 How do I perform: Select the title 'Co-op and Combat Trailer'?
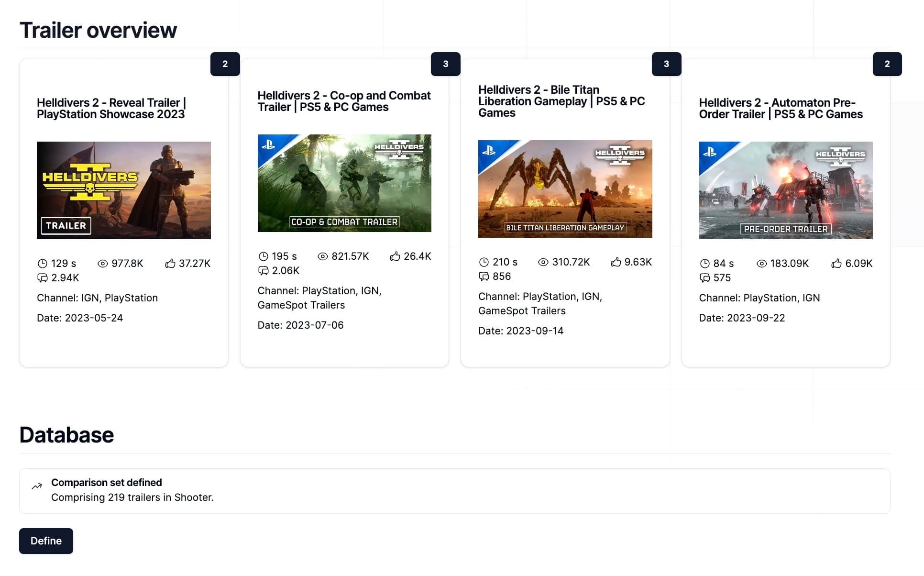[344, 101]
